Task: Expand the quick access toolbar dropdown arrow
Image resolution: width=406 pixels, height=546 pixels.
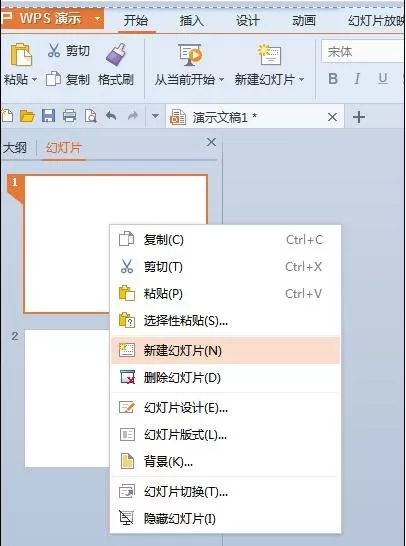Action: (155, 116)
